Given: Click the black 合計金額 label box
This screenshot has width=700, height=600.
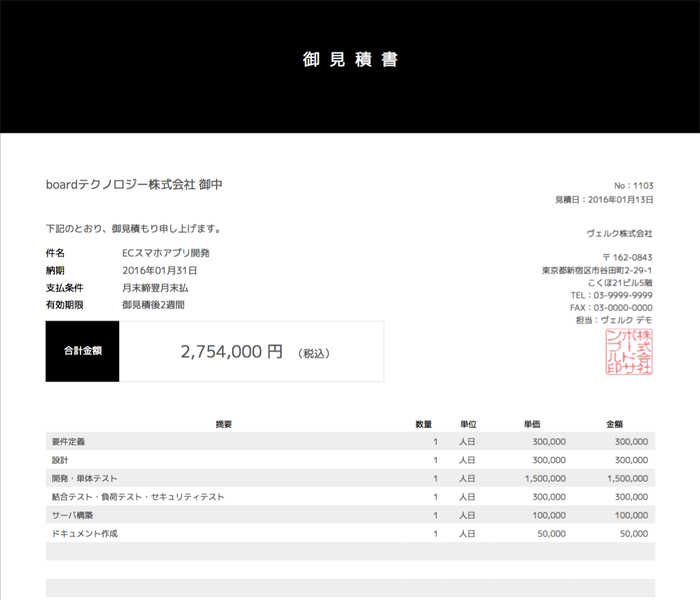Looking at the screenshot, I should [x=83, y=351].
